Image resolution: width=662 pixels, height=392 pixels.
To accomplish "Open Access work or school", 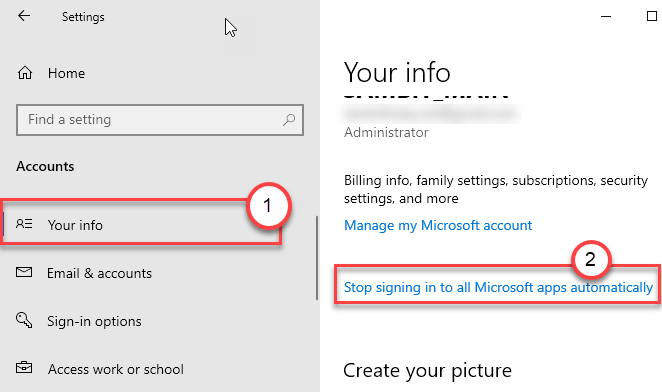I will point(116,369).
